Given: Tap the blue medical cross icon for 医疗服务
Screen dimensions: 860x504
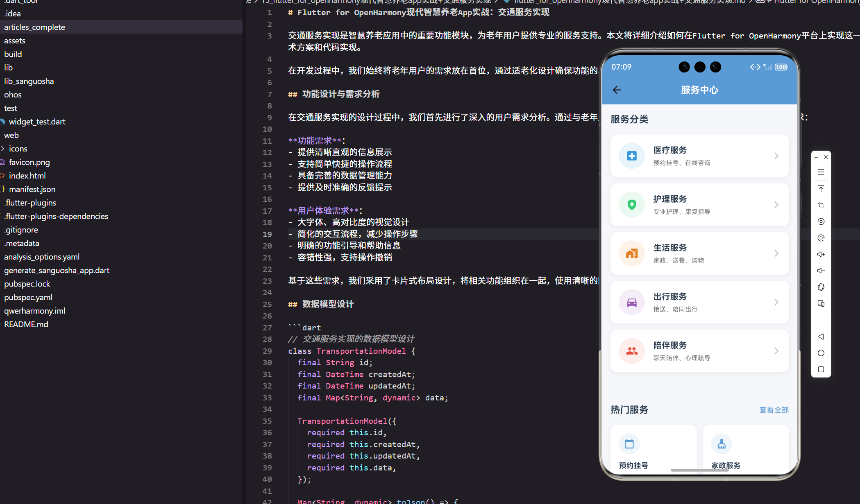Looking at the screenshot, I should coord(632,156).
